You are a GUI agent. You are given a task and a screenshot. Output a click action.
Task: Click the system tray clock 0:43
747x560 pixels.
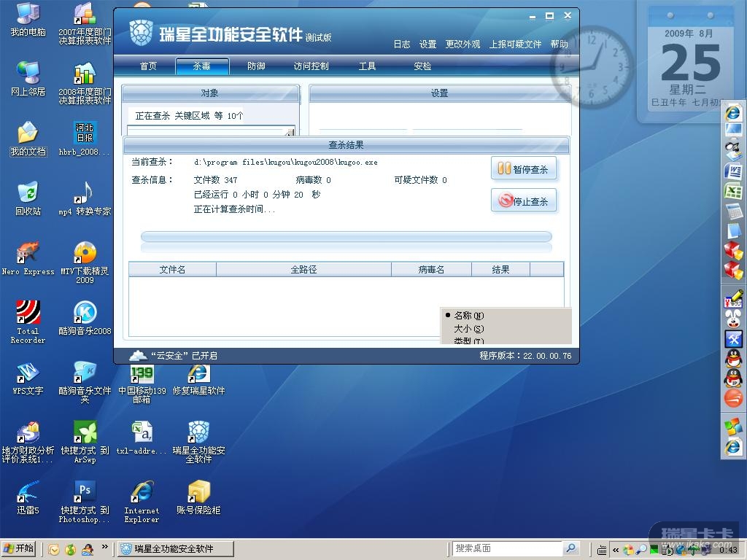tap(729, 550)
